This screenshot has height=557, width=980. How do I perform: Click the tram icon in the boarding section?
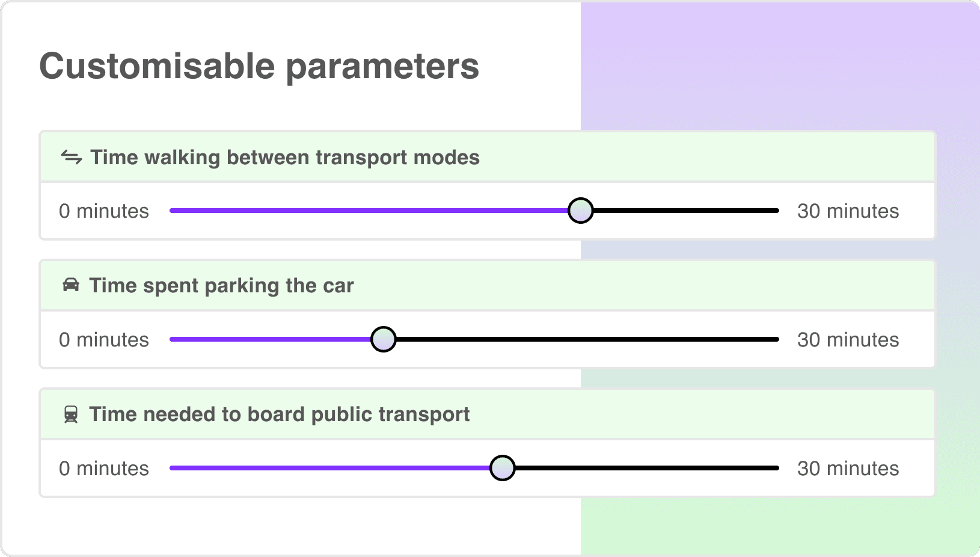tap(72, 414)
